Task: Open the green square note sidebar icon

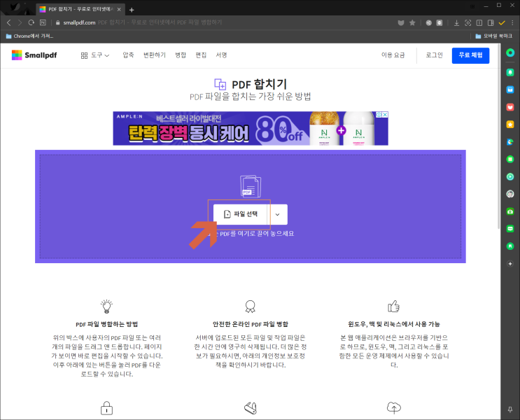Action: (x=510, y=159)
